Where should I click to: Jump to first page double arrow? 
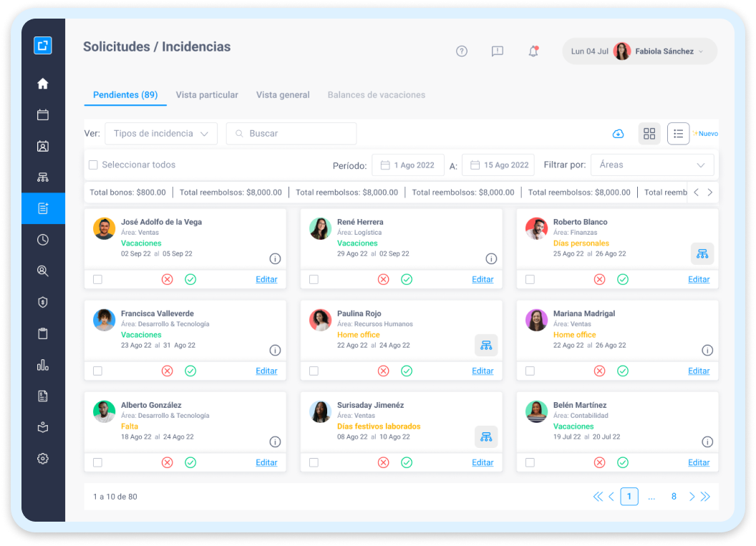coord(598,497)
